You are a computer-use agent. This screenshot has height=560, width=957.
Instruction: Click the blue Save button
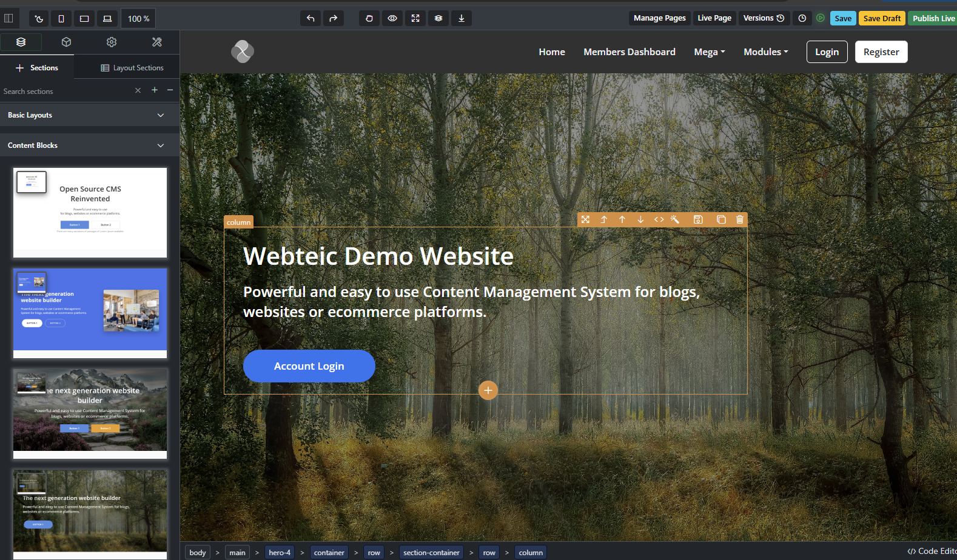pyautogui.click(x=843, y=18)
